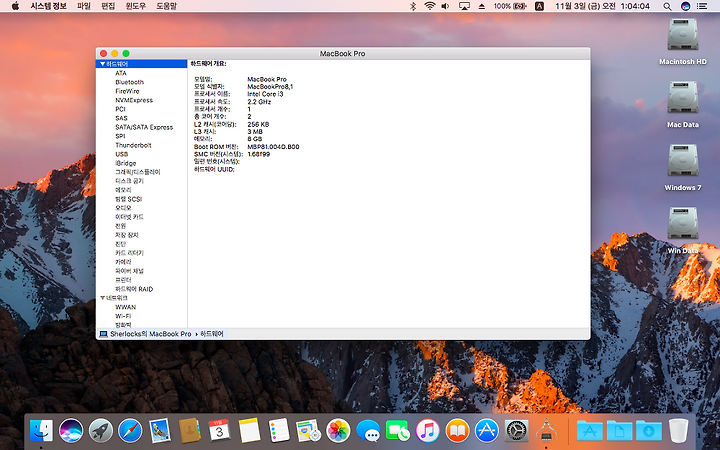Screen dimensions: 720x450
Task: Select WWAN under 네트워크
Action: (x=126, y=307)
